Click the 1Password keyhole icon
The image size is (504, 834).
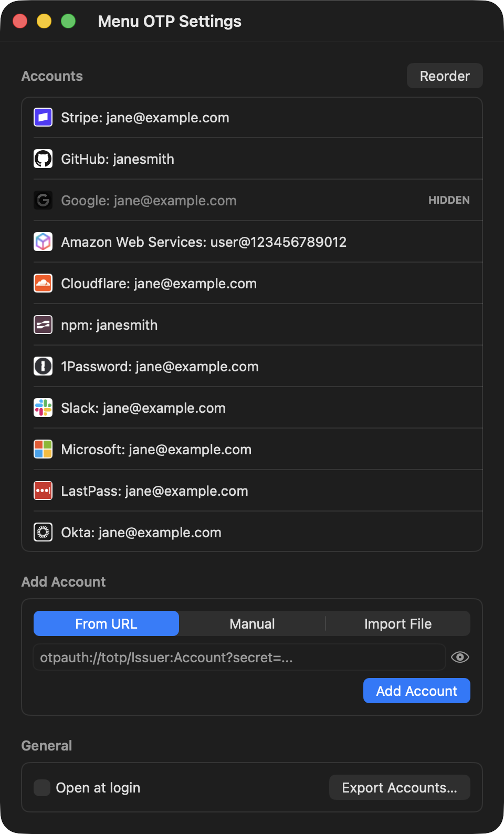43,366
